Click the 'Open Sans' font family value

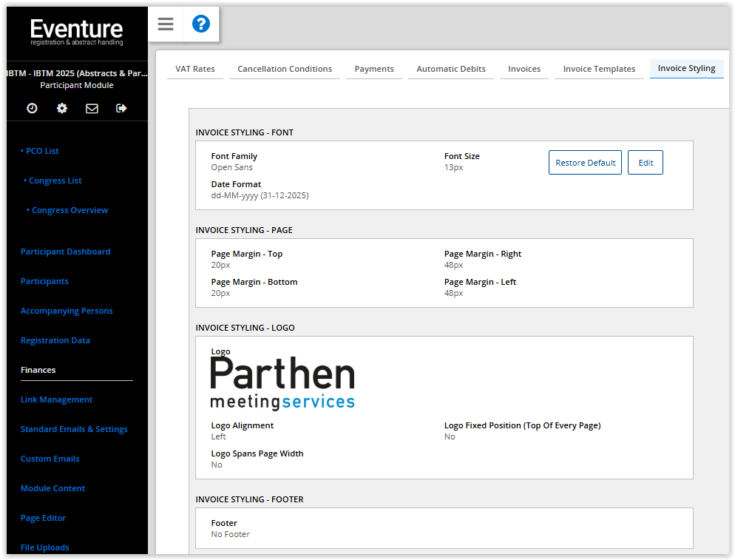tap(231, 167)
